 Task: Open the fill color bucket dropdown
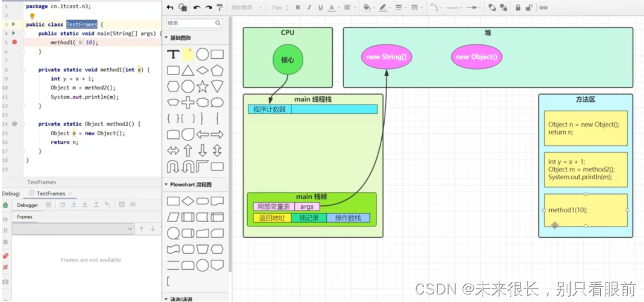pyautogui.click(x=369, y=8)
